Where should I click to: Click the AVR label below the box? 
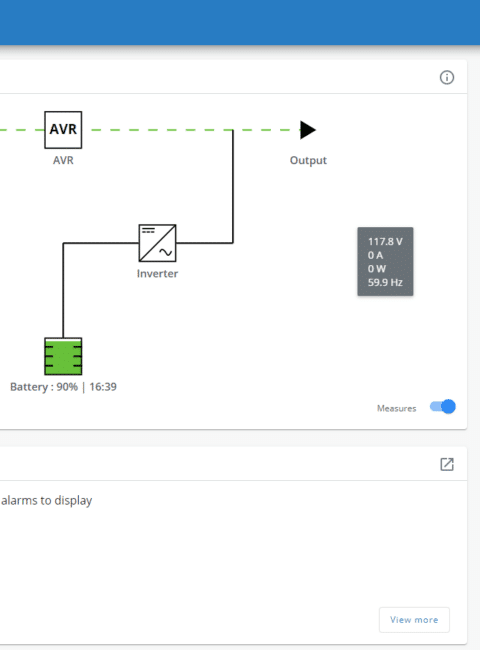pyautogui.click(x=63, y=160)
